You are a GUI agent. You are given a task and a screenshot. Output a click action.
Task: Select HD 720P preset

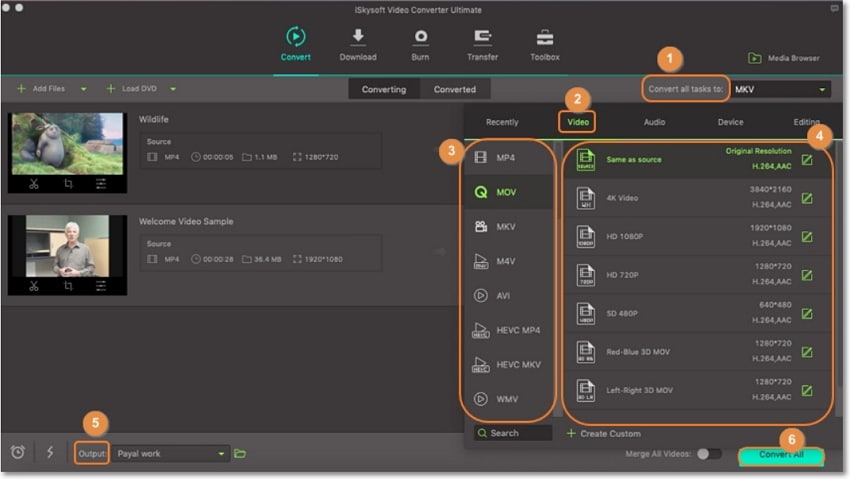(x=697, y=275)
